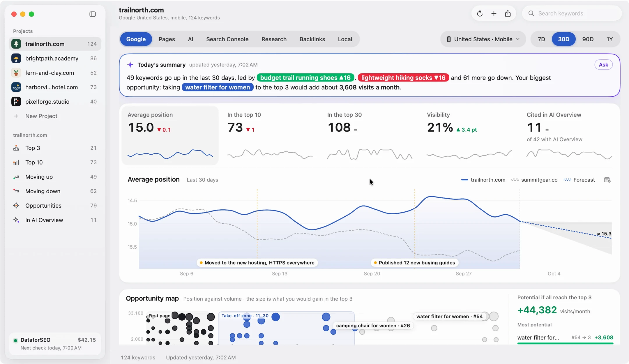629x364 pixels.
Task: Click the Ask button in summary
Action: (x=603, y=65)
